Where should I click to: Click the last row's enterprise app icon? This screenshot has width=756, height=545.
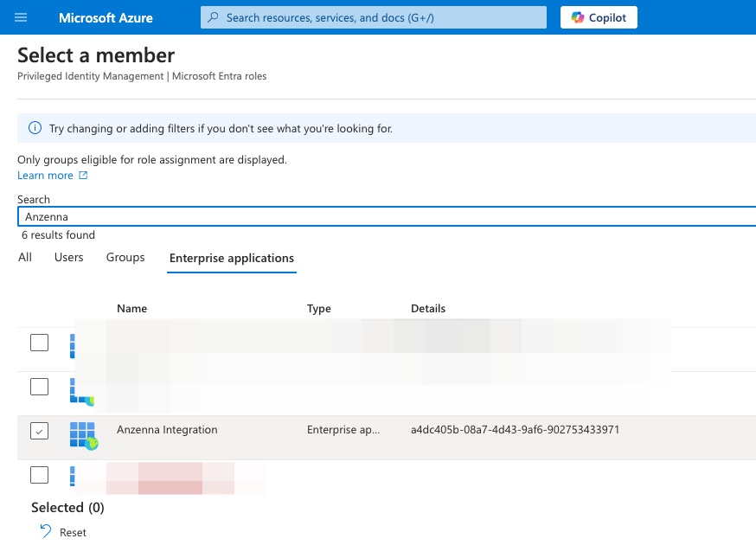pyautogui.click(x=73, y=475)
